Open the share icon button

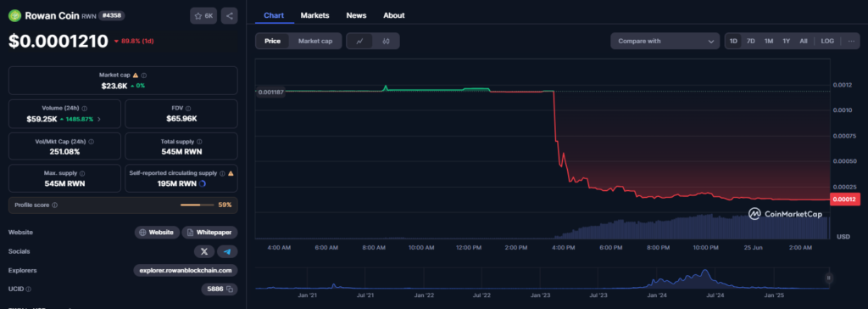coord(229,15)
